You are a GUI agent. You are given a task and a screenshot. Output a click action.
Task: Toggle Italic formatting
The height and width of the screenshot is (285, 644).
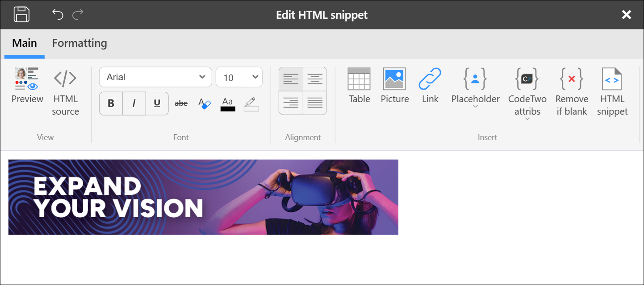tap(134, 103)
